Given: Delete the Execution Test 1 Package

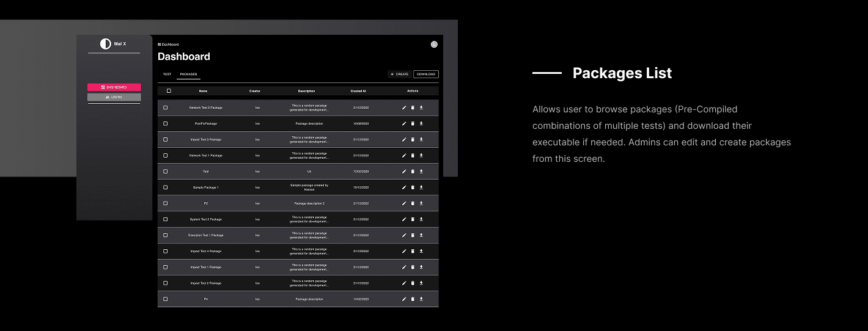Looking at the screenshot, I should [413, 235].
